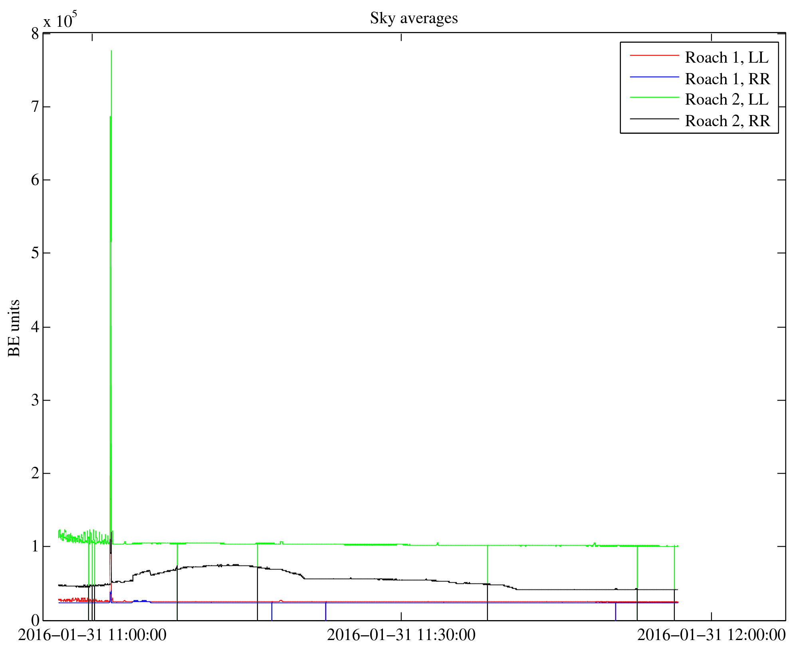Click the y-axis tick label 0
Viewport: 797px width, 672px height.
(36, 620)
